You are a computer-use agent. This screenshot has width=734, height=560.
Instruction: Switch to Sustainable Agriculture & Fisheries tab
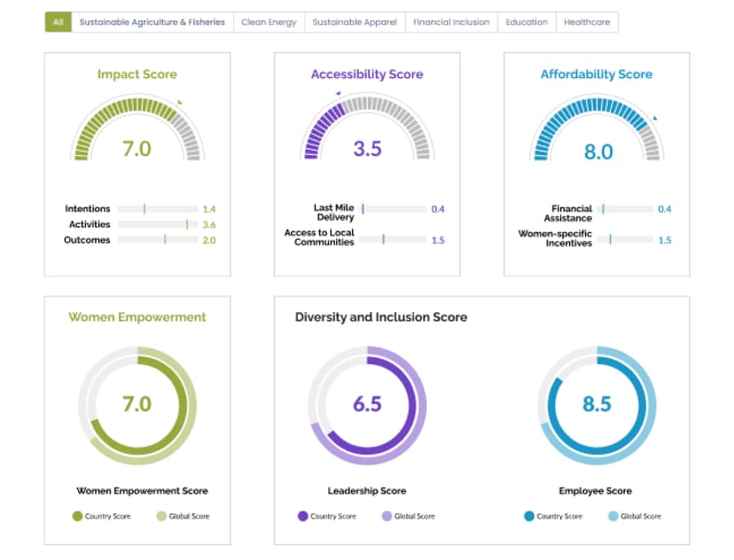[152, 22]
